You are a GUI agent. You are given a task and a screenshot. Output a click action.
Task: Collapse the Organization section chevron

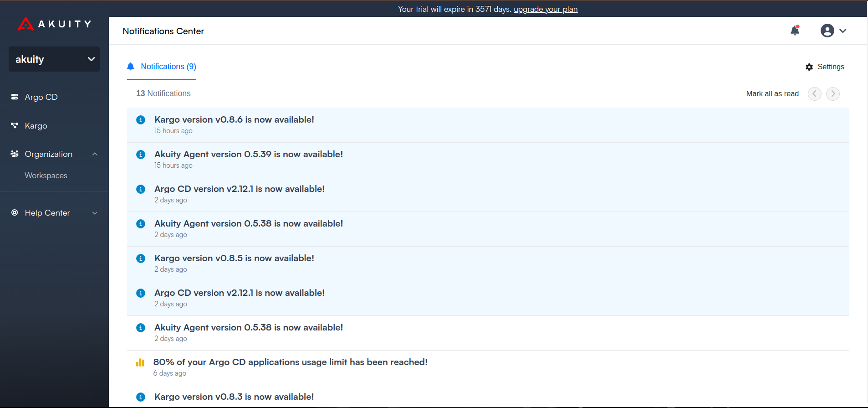pos(95,154)
